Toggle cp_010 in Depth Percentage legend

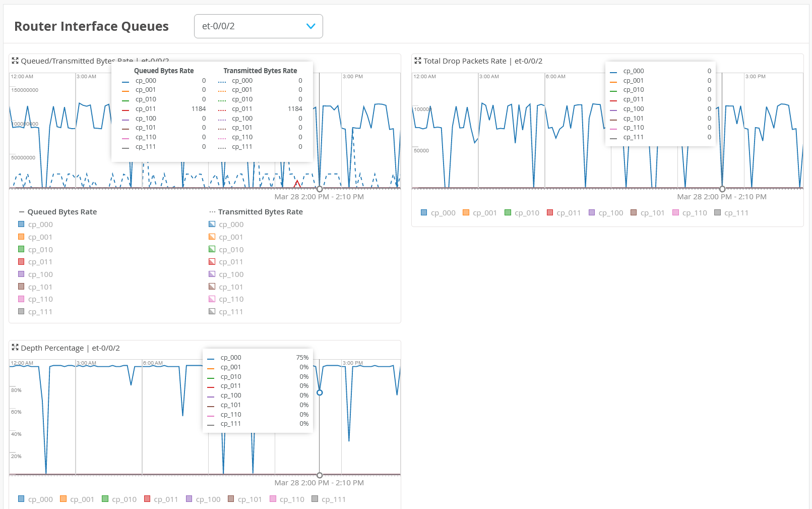pos(119,499)
